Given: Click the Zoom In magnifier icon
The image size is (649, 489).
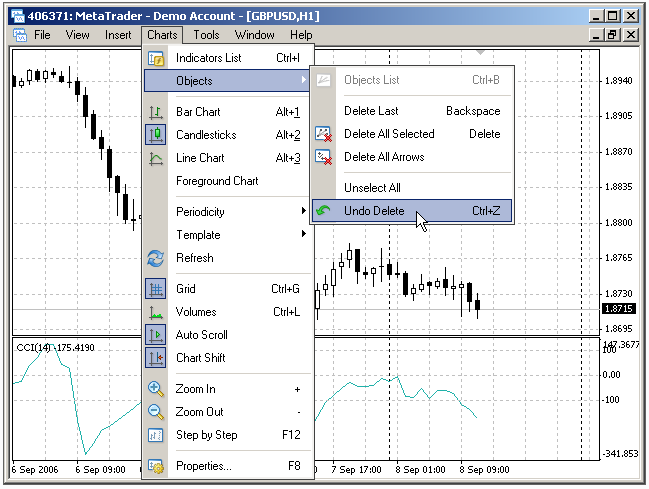Looking at the screenshot, I should tap(156, 389).
